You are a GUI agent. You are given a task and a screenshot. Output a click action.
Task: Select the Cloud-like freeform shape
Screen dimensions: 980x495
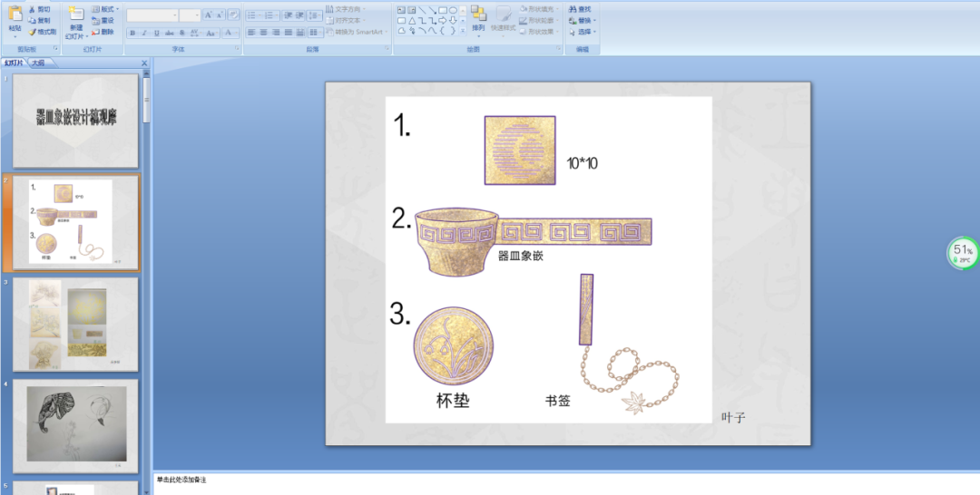401,31
